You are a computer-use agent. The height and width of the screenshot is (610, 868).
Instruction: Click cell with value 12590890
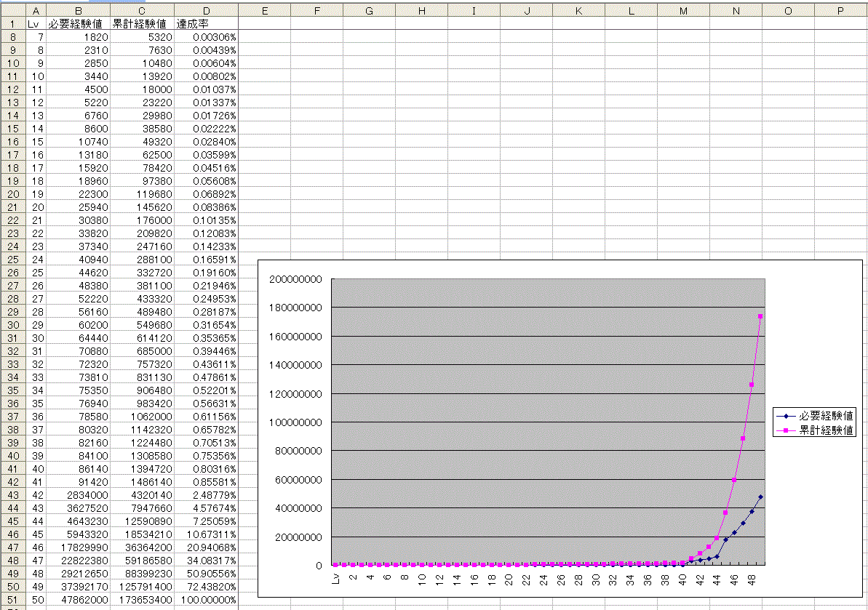143,521
